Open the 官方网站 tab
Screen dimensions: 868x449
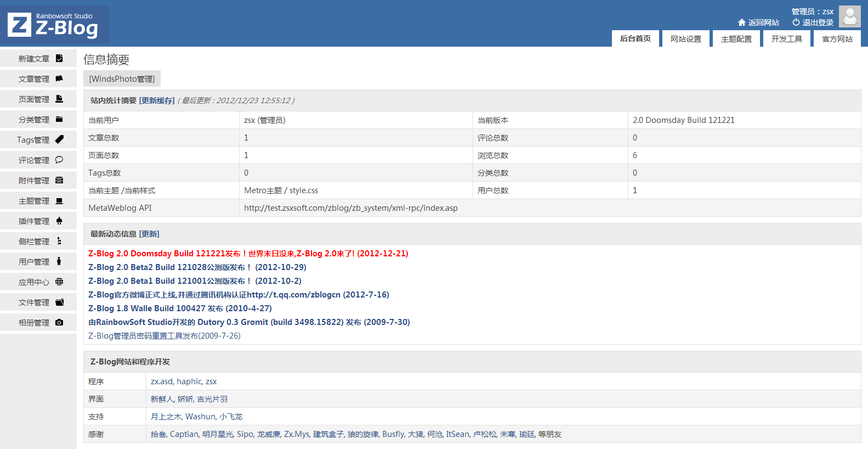pos(837,38)
